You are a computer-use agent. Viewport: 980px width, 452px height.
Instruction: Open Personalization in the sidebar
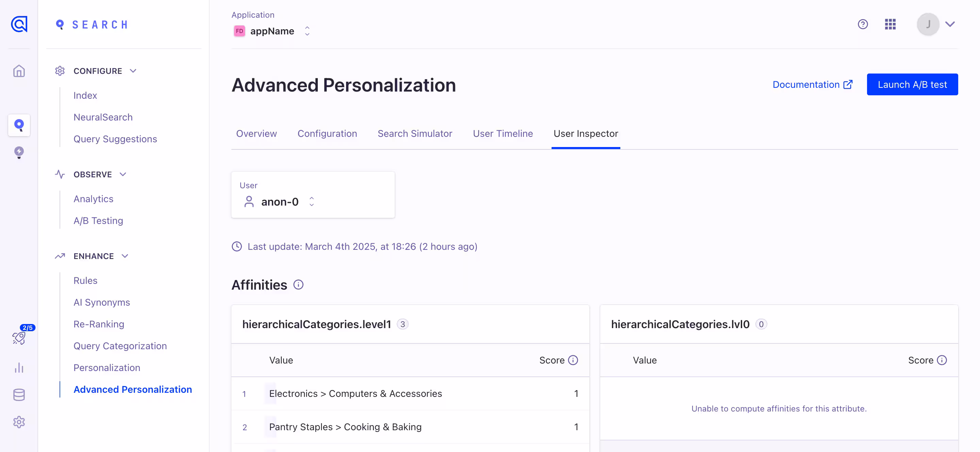(107, 368)
